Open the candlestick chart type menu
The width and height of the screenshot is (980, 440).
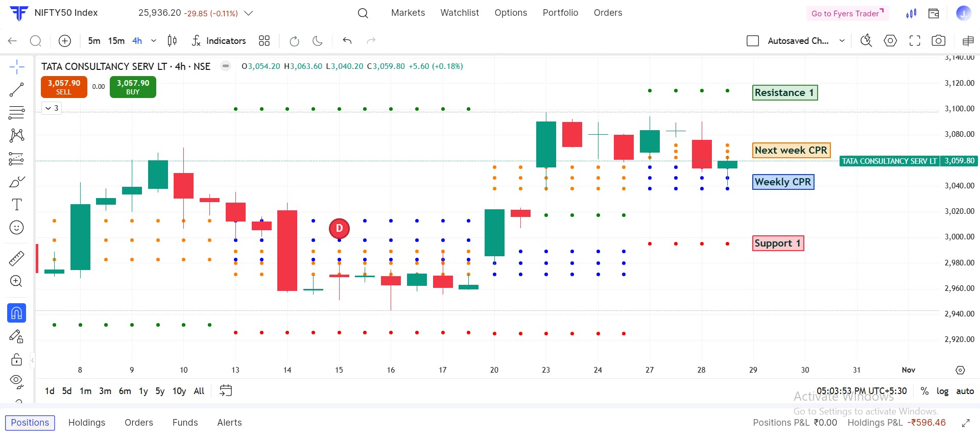172,41
